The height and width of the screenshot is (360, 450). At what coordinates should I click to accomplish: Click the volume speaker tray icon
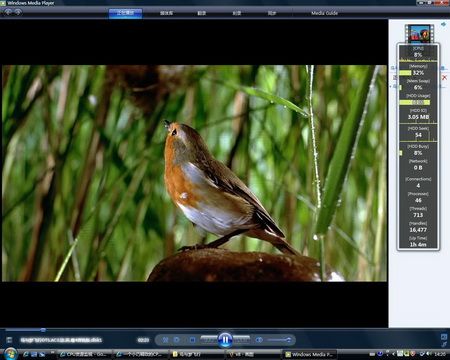tap(428, 354)
